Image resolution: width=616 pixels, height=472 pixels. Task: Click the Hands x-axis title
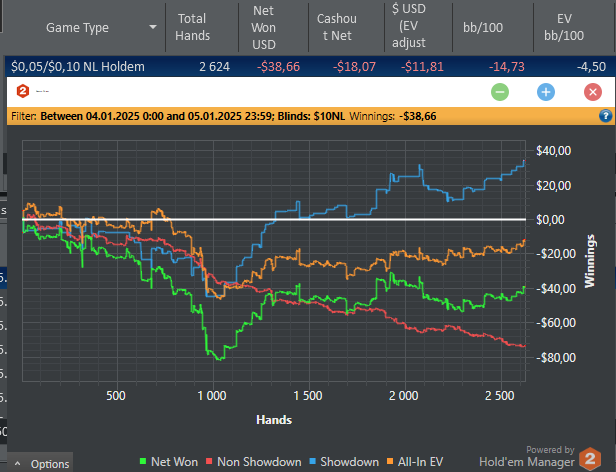tap(274, 420)
